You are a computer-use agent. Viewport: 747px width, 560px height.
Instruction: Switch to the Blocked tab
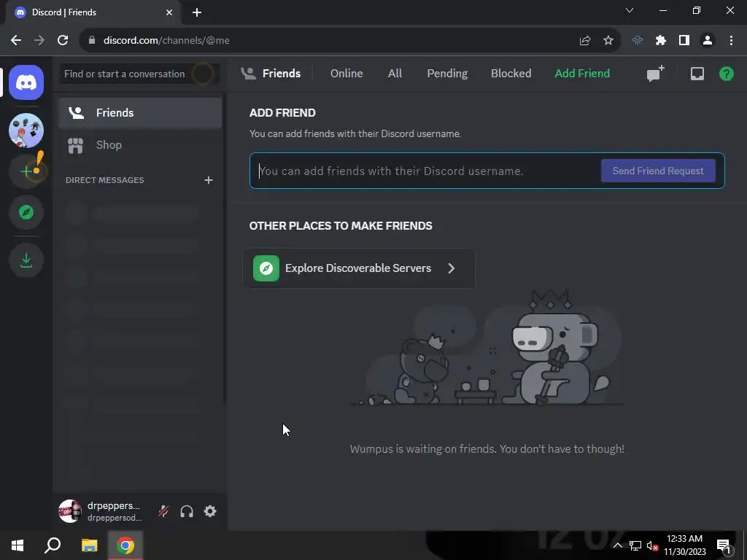(x=511, y=74)
